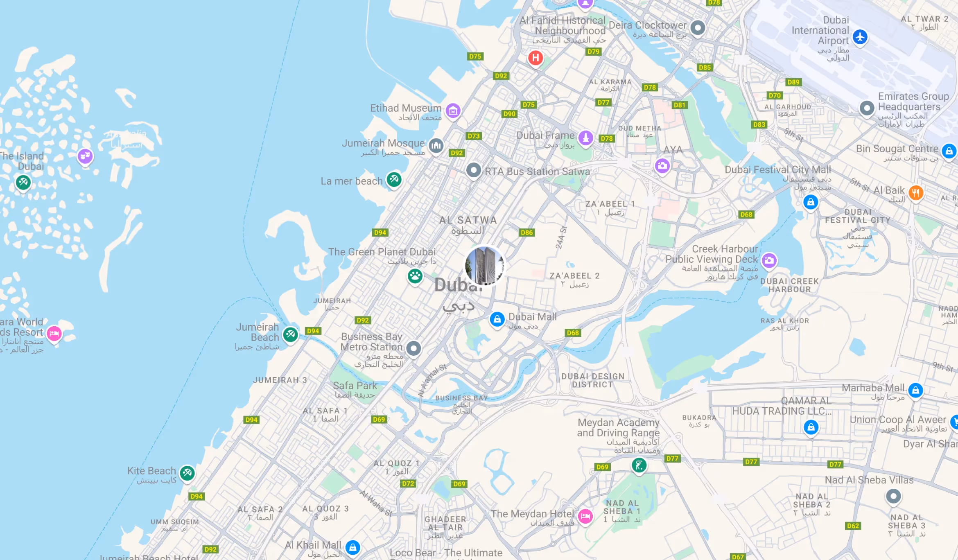The height and width of the screenshot is (560, 958).
Task: Open the Dubai skyscraper photo thumbnail
Action: 484,266
